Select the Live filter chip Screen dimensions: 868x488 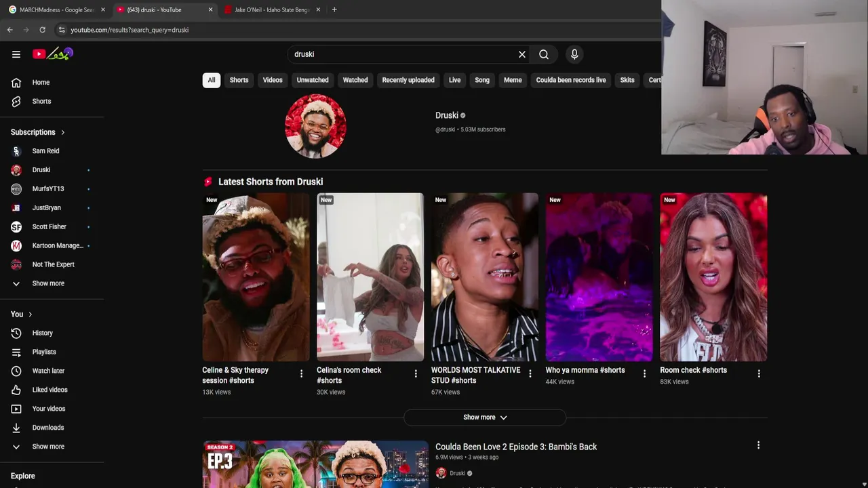(x=454, y=80)
